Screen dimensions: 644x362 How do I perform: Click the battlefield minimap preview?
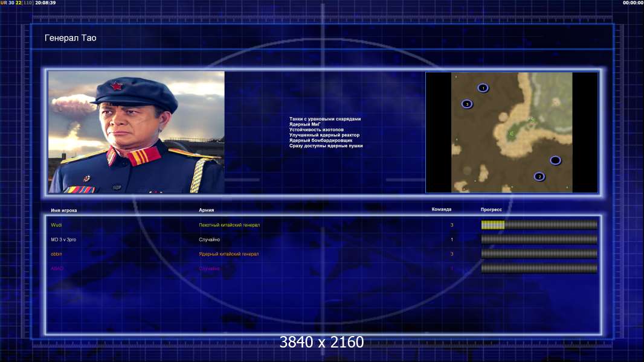click(x=512, y=132)
